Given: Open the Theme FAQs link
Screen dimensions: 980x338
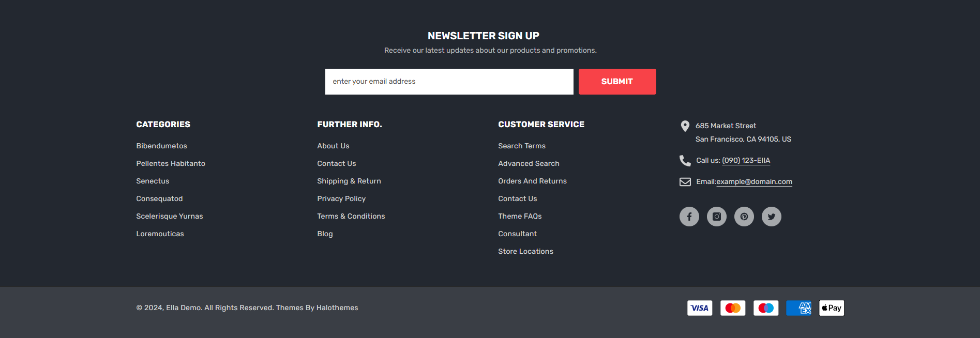Looking at the screenshot, I should tap(520, 217).
